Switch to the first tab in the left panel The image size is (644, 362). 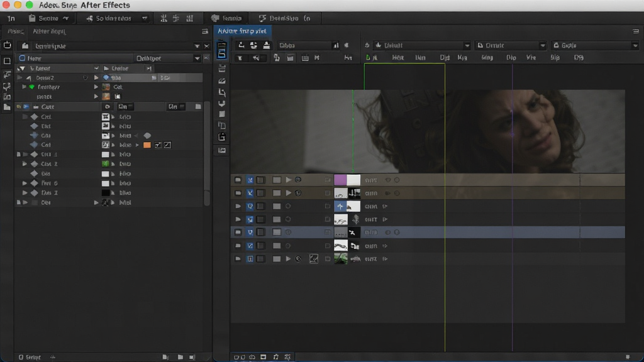pos(16,31)
